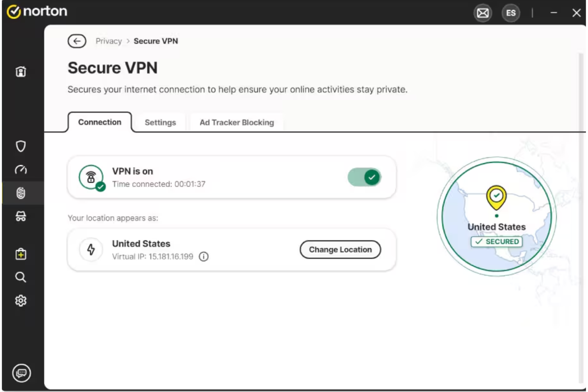This screenshot has width=588, height=392.
Task: Open the Home section in the sidebar
Action: click(x=20, y=71)
